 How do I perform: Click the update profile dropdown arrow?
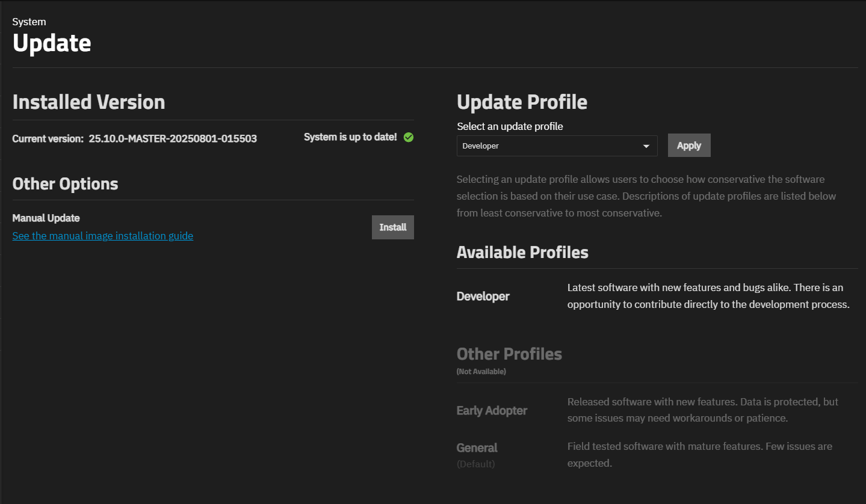point(646,146)
